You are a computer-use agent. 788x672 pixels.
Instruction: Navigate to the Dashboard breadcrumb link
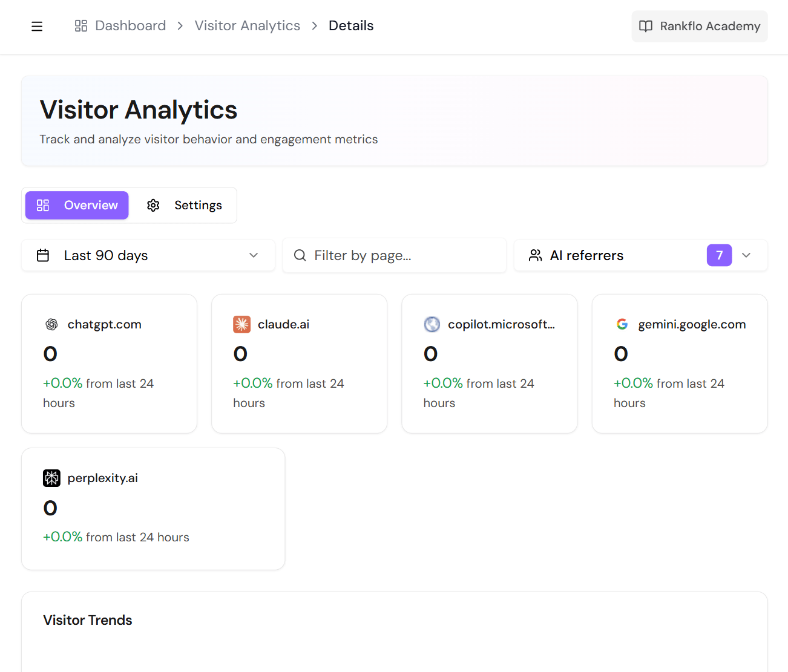[x=130, y=25]
